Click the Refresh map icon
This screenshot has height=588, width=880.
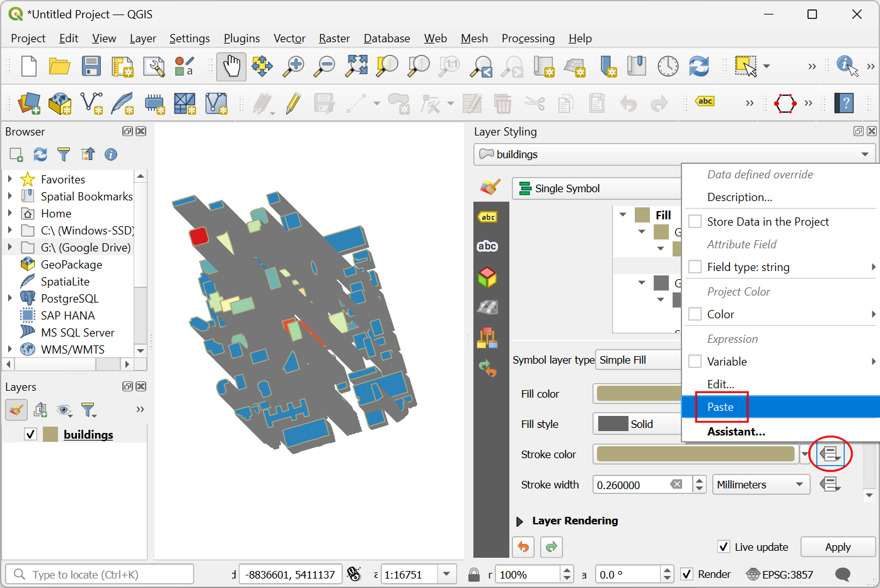tap(698, 66)
